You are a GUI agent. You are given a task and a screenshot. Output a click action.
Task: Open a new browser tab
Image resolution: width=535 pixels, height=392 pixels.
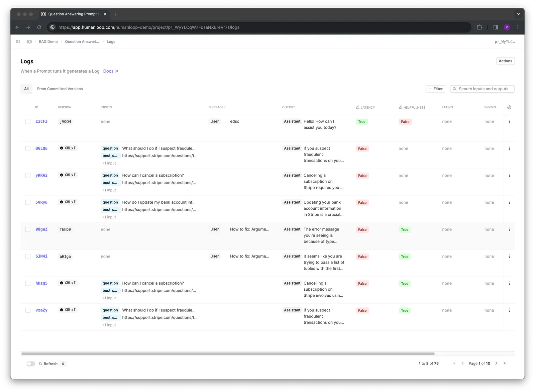pyautogui.click(x=116, y=14)
